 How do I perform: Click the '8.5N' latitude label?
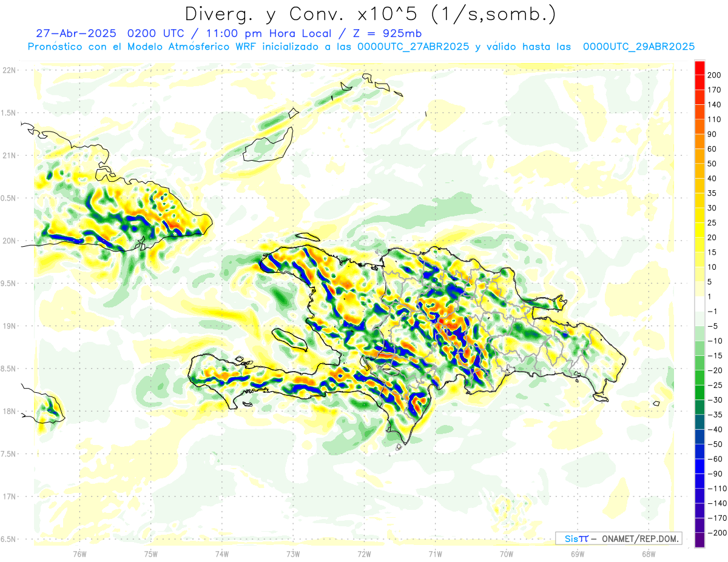click(x=8, y=369)
